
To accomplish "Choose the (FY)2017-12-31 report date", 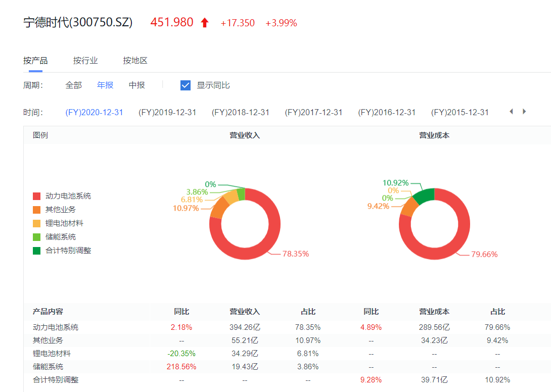I will 313,113.
